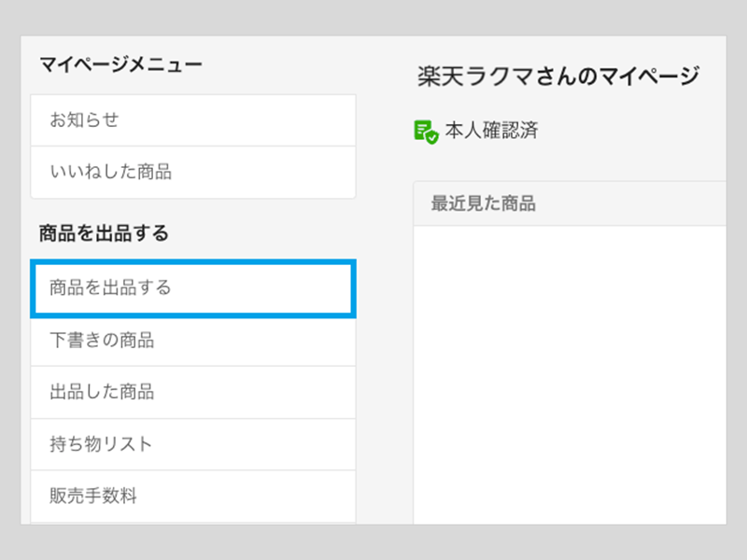
Task: View 出品した商品 listed items
Action: (x=102, y=392)
